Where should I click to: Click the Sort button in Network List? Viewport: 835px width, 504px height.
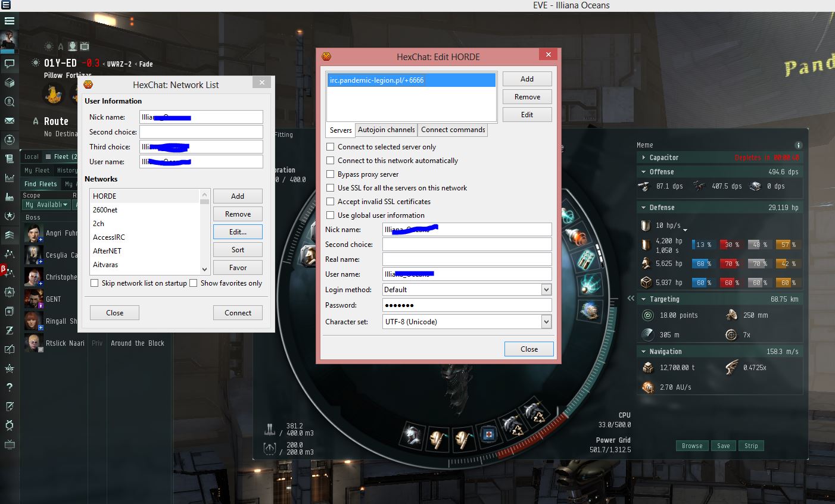point(238,250)
